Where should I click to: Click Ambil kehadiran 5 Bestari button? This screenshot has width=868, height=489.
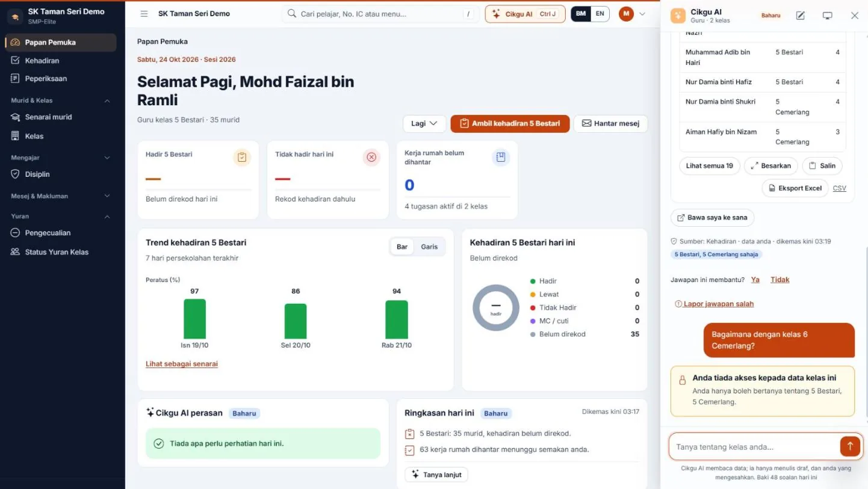(x=510, y=123)
